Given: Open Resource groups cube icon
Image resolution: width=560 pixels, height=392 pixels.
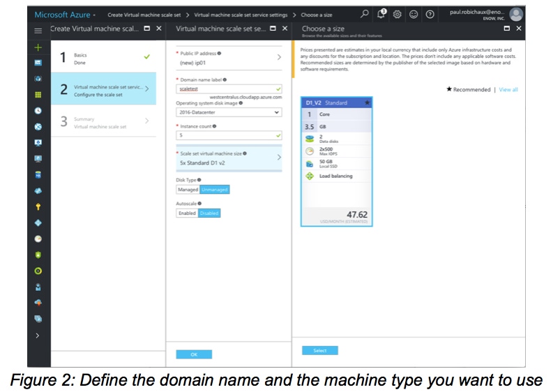Looking at the screenshot, I should tap(38, 79).
